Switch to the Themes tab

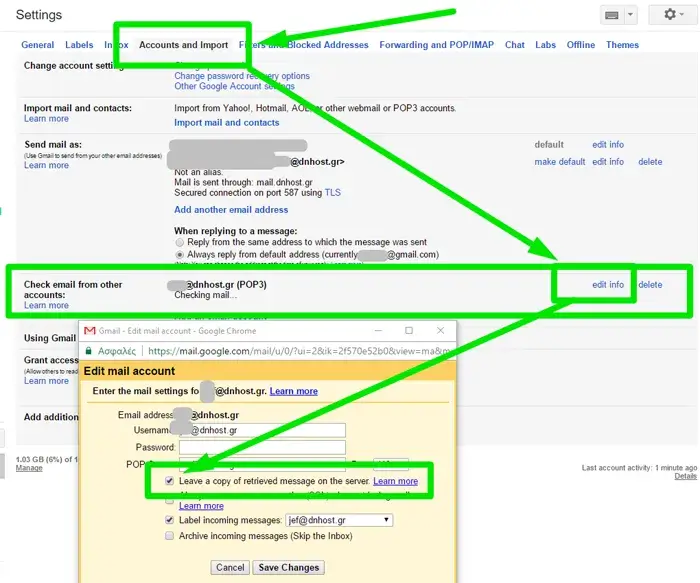coord(622,45)
